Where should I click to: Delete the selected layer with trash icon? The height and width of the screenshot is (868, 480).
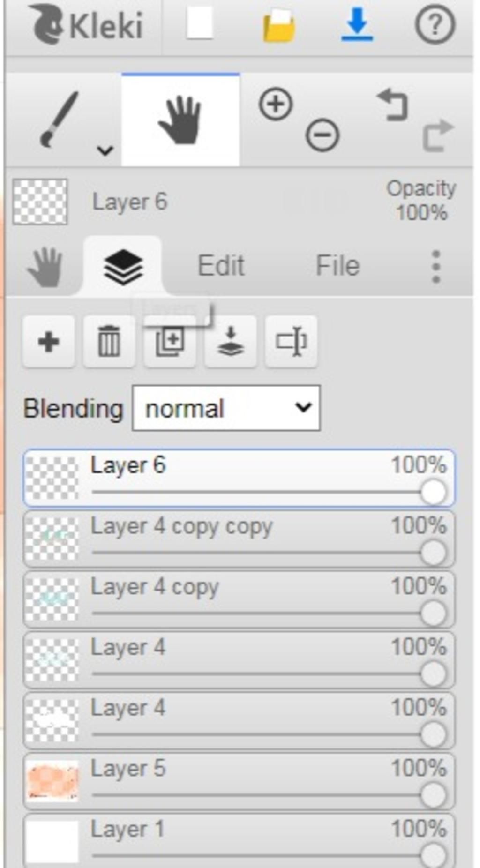pos(109,341)
